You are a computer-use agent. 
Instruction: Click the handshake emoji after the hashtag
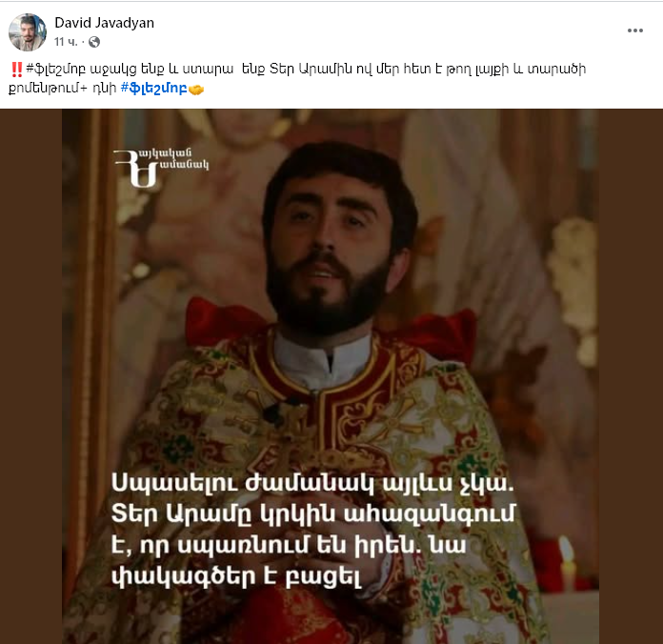pyautogui.click(x=196, y=90)
